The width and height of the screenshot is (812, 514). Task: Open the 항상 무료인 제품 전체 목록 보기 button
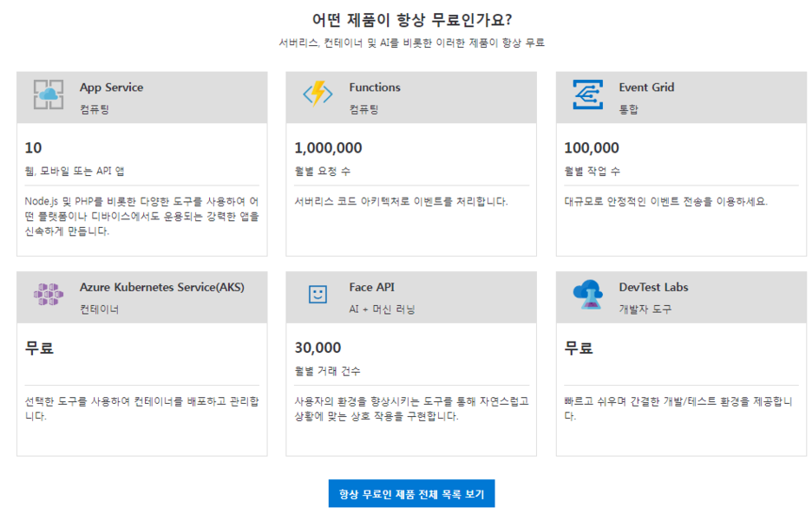click(x=412, y=493)
